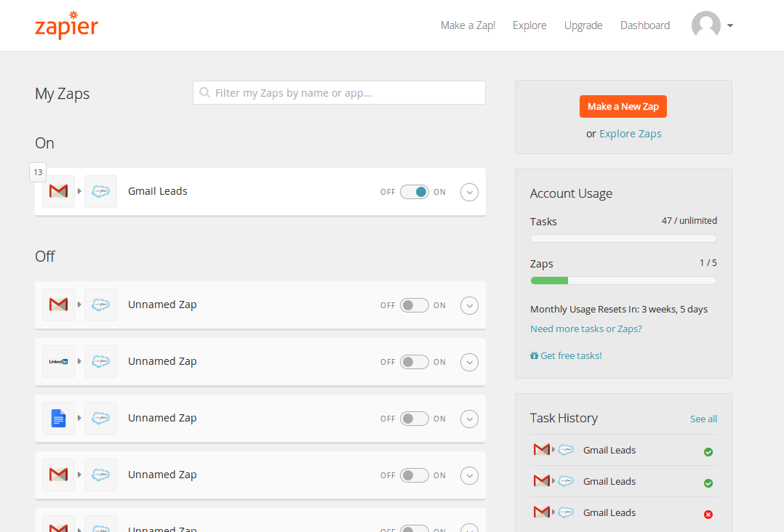
Task: Open the Gmail Leads zap by its name
Action: pyautogui.click(x=158, y=191)
